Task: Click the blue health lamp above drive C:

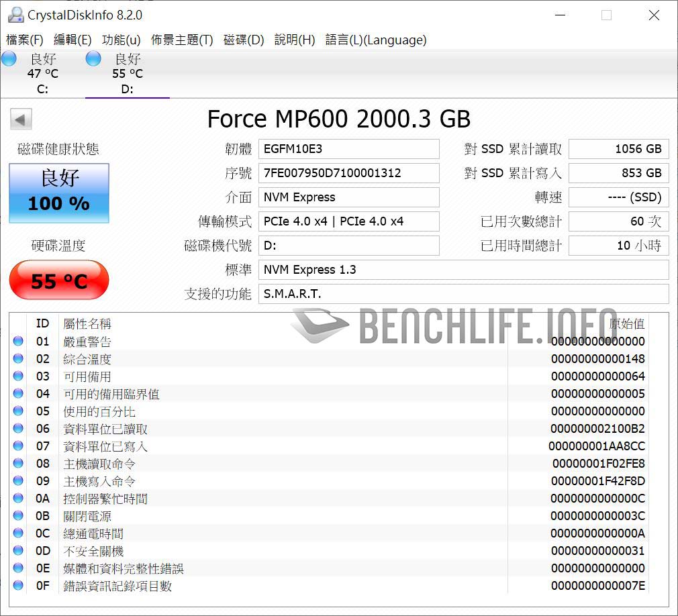Action: click(x=9, y=59)
